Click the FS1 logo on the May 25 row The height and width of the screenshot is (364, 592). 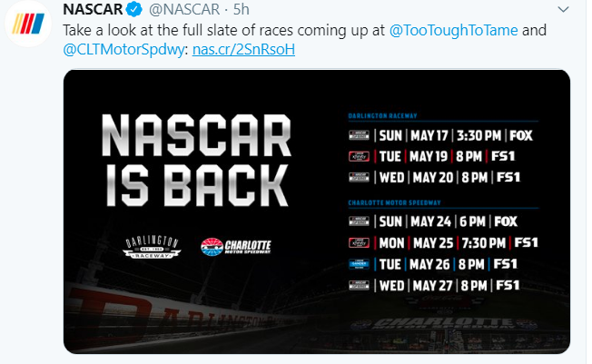coord(527,242)
